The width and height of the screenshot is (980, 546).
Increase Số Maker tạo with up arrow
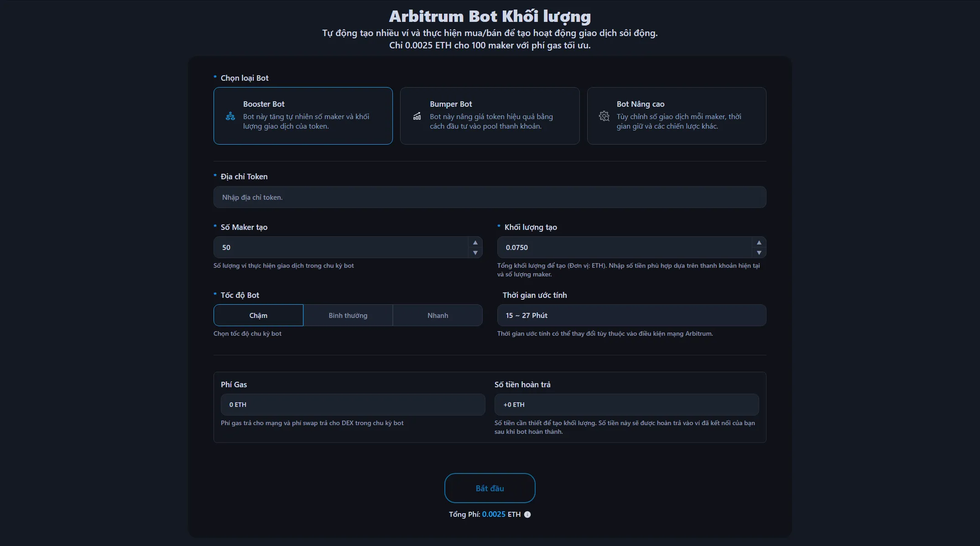point(475,242)
